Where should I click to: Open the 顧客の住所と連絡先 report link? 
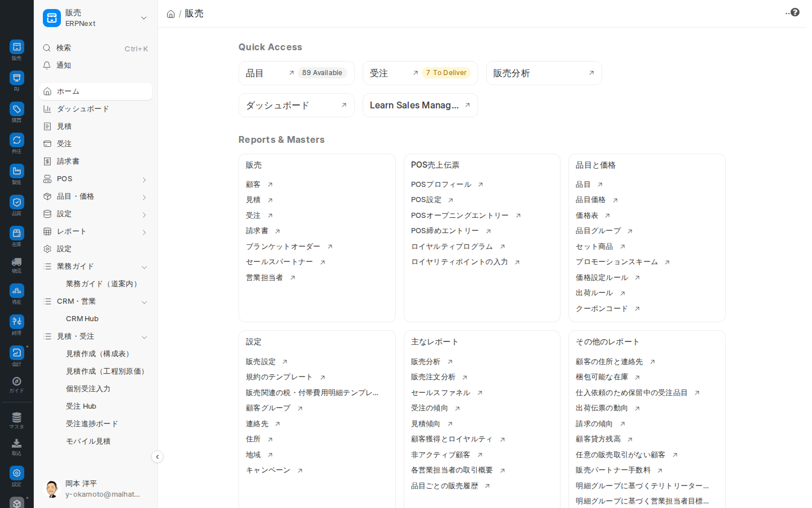point(609,362)
